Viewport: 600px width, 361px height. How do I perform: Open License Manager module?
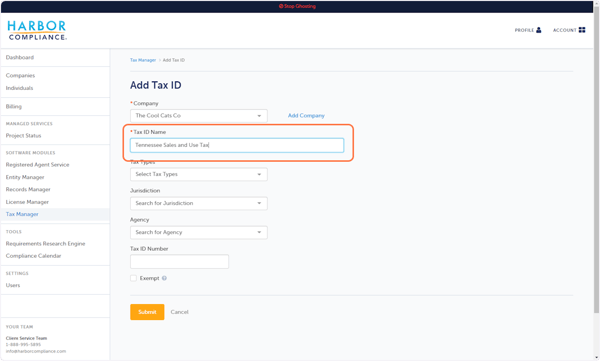[x=27, y=202]
